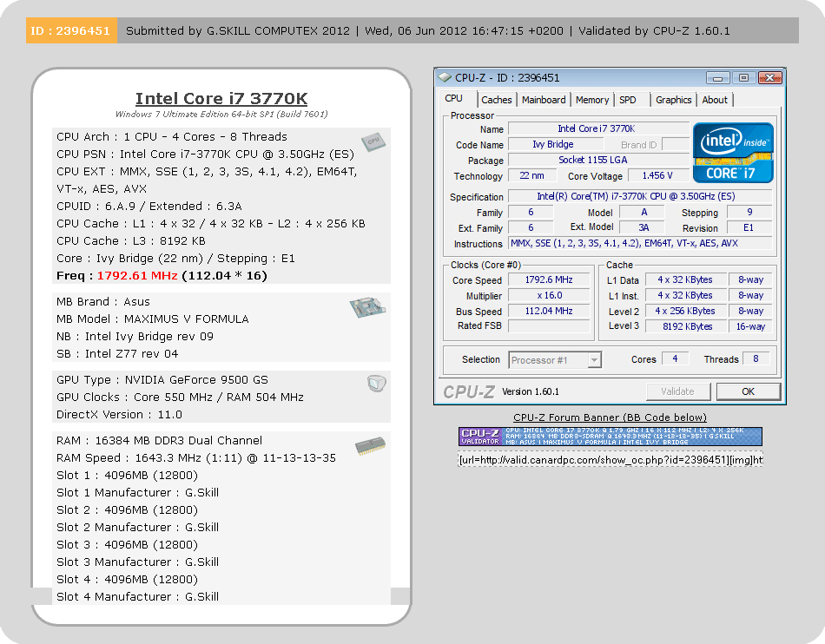Click the Core Voltage value 1.456 V
Viewport: 825px width, 644px height.
(x=657, y=175)
